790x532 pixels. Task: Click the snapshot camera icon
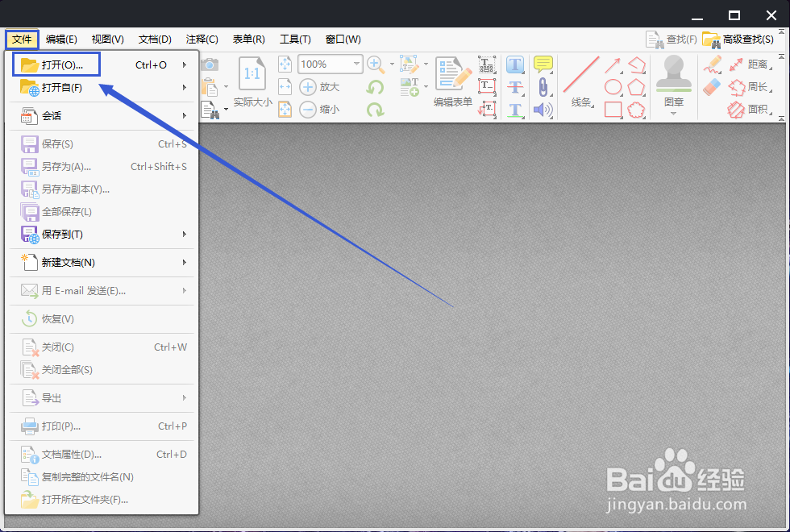210,64
